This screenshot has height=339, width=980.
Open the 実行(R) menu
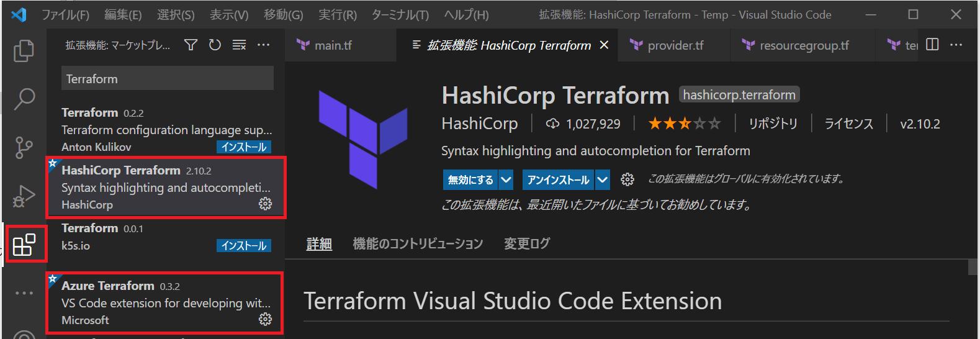coord(338,14)
